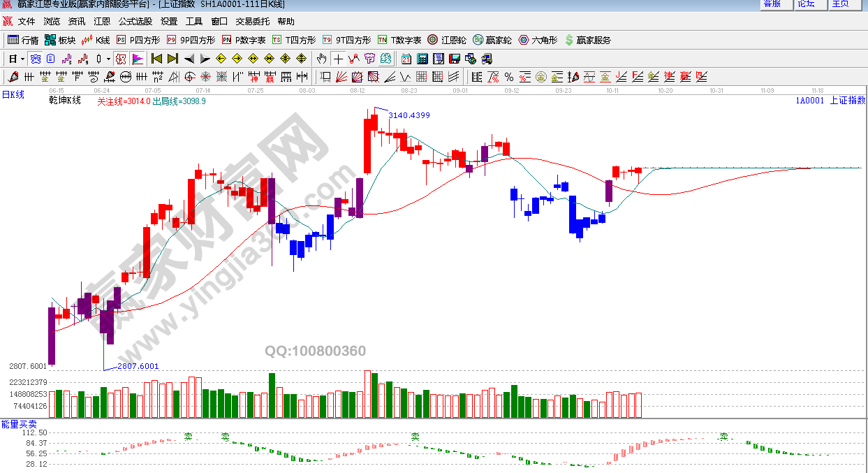The width and height of the screenshot is (868, 473).
Task: Open the 六角形 hexagon tool
Action: (x=538, y=41)
